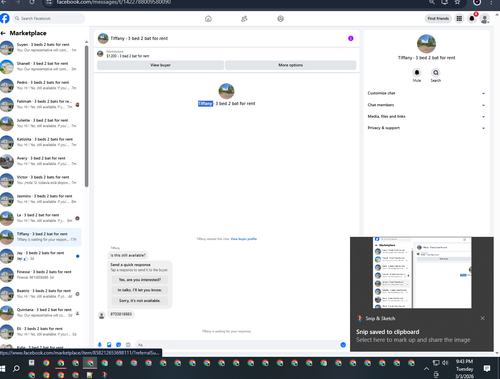Open the Eli conversation

[41, 332]
